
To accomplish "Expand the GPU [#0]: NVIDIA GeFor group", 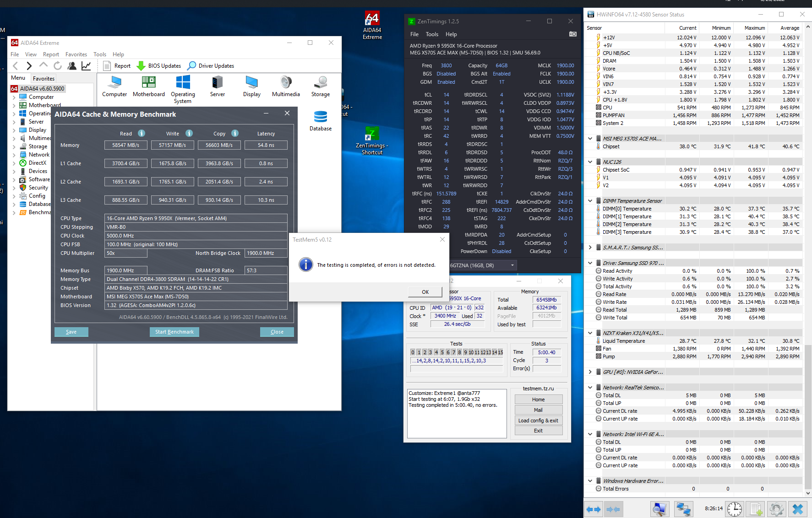I will pos(590,372).
